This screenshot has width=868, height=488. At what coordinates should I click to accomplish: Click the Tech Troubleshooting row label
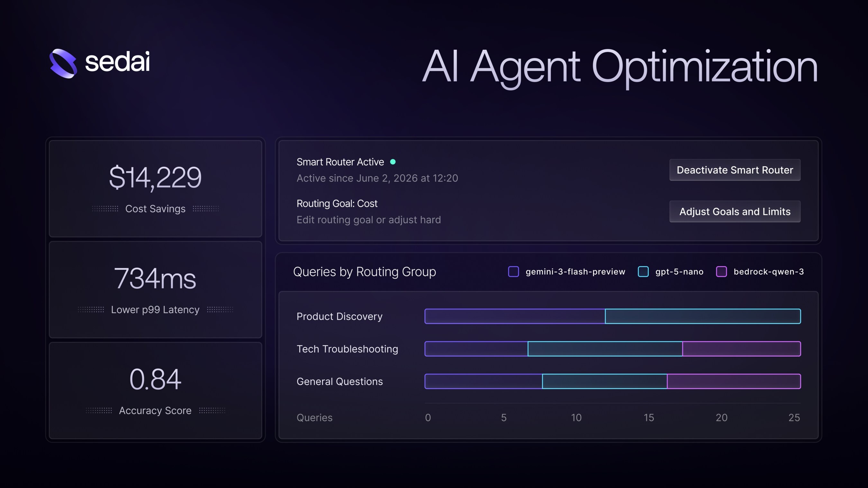(347, 349)
